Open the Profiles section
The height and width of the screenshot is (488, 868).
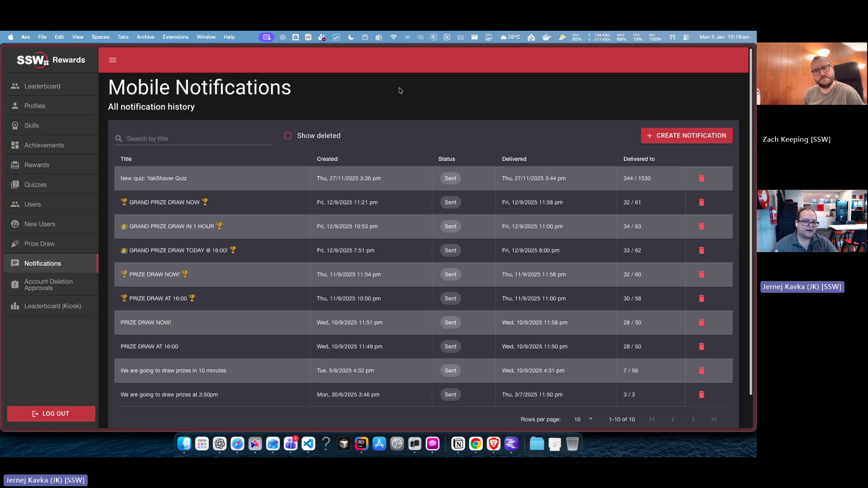[35, 105]
